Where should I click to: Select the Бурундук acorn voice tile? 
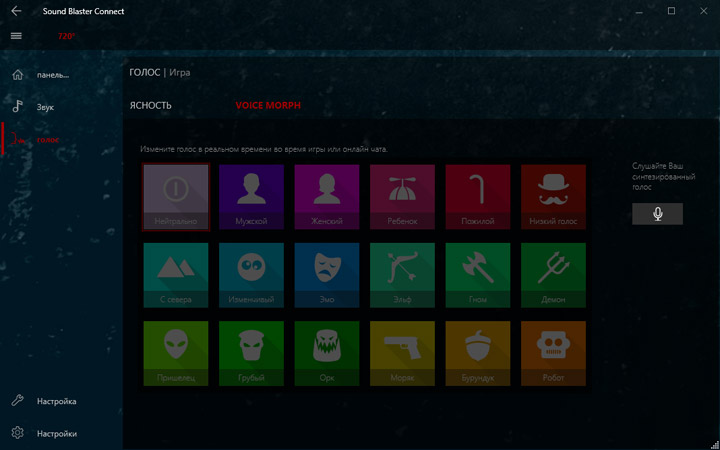[x=478, y=353]
